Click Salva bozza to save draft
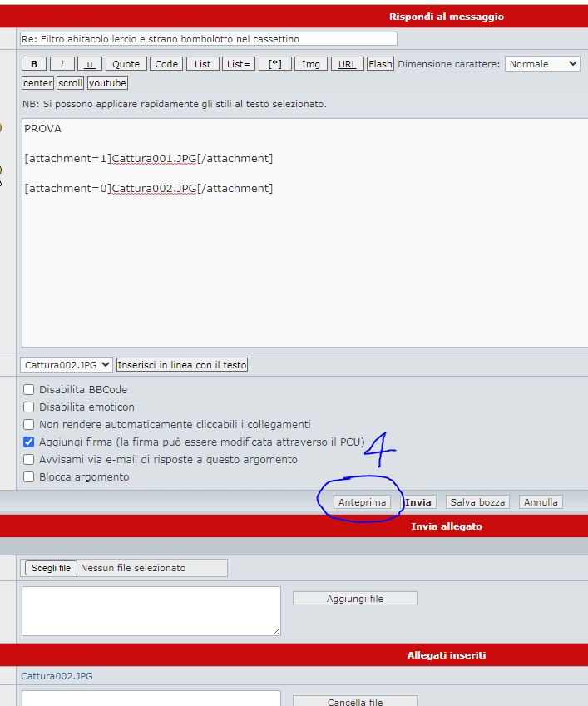The height and width of the screenshot is (706, 588). pyautogui.click(x=477, y=502)
